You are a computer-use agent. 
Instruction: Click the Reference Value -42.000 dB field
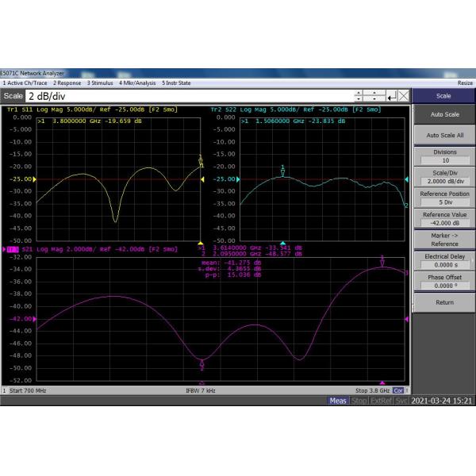[444, 218]
